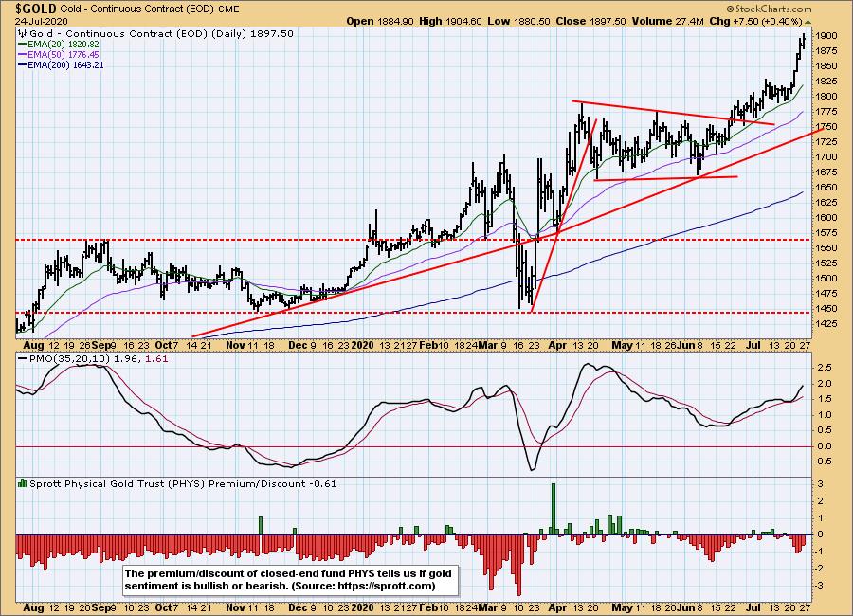Click the StockCharts.com copyright link
Image resolution: width=853 pixels, height=616 pixels.
pyautogui.click(x=768, y=9)
